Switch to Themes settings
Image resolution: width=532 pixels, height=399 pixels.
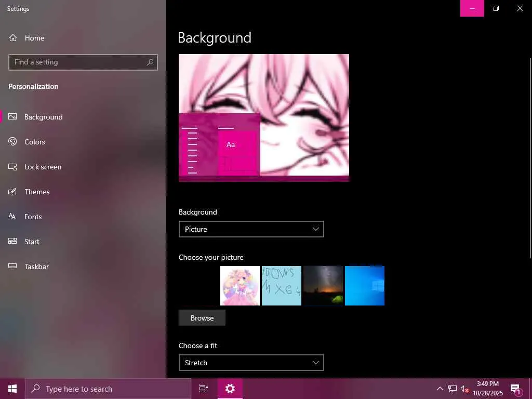pyautogui.click(x=83, y=192)
